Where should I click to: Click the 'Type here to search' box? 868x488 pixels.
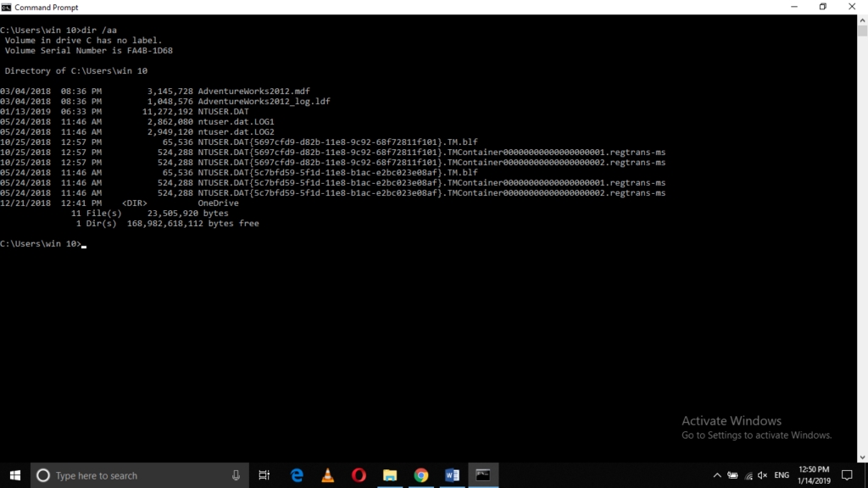(136, 475)
